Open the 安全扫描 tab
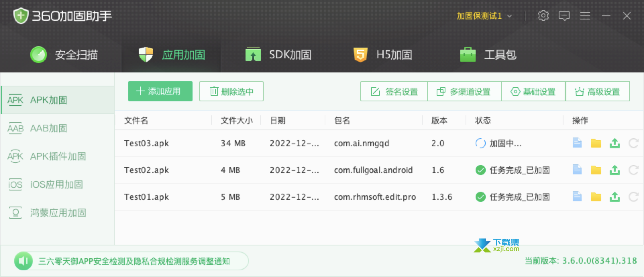Viewport: 644px width, 277px height. coord(64,55)
